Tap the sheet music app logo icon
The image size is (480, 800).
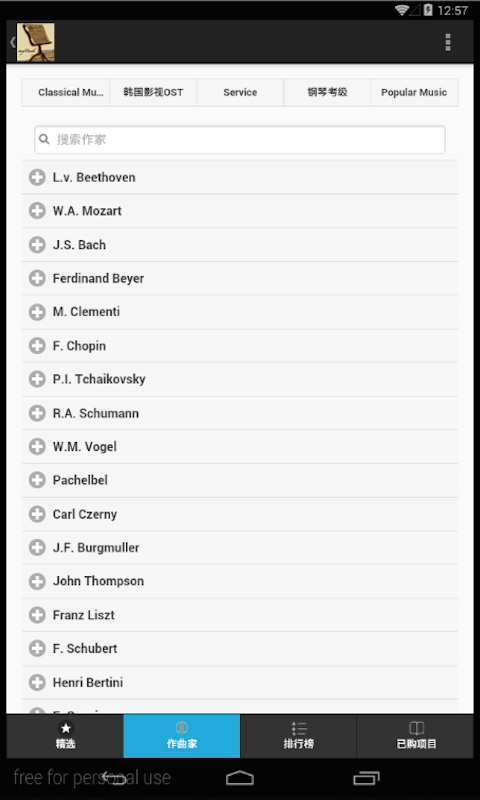coord(36,42)
